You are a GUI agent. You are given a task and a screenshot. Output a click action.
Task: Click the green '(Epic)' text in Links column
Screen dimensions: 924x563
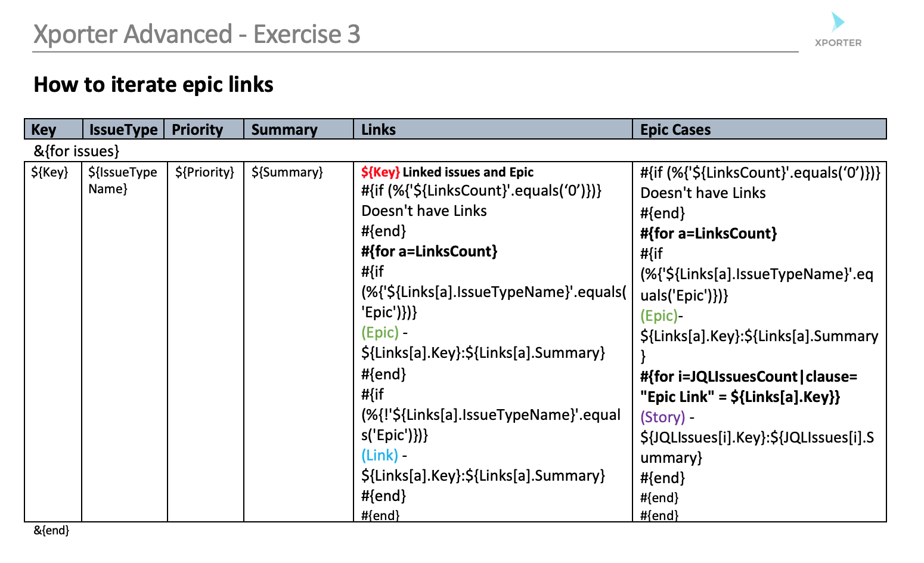pos(380,333)
